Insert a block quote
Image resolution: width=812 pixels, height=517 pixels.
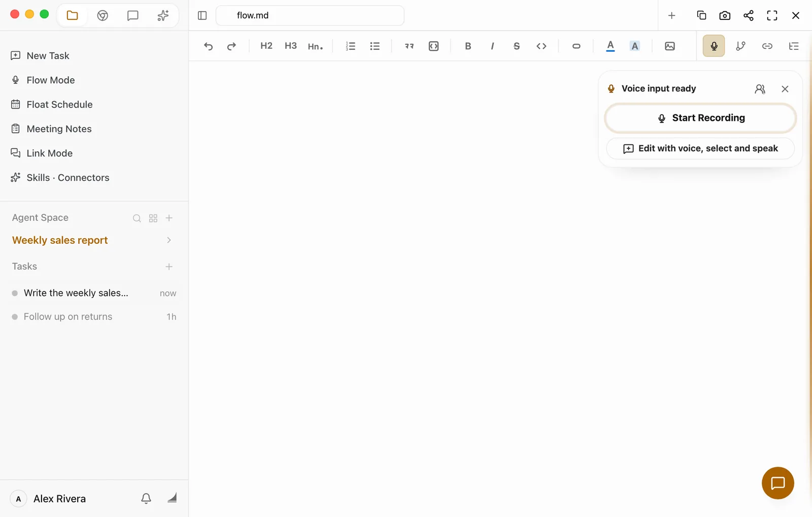[410, 46]
